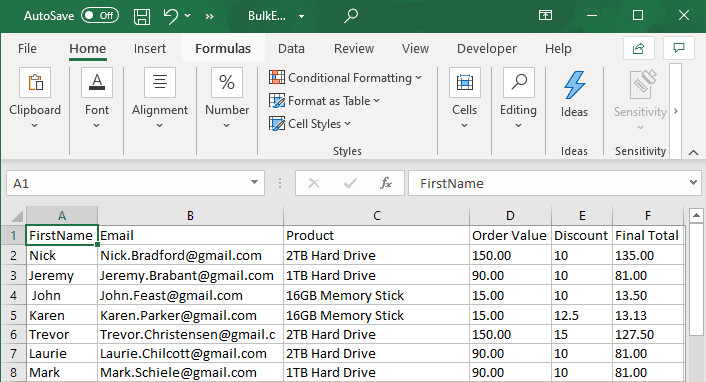This screenshot has height=382, width=706.
Task: Expand the Cells group chevron
Action: coord(464,126)
